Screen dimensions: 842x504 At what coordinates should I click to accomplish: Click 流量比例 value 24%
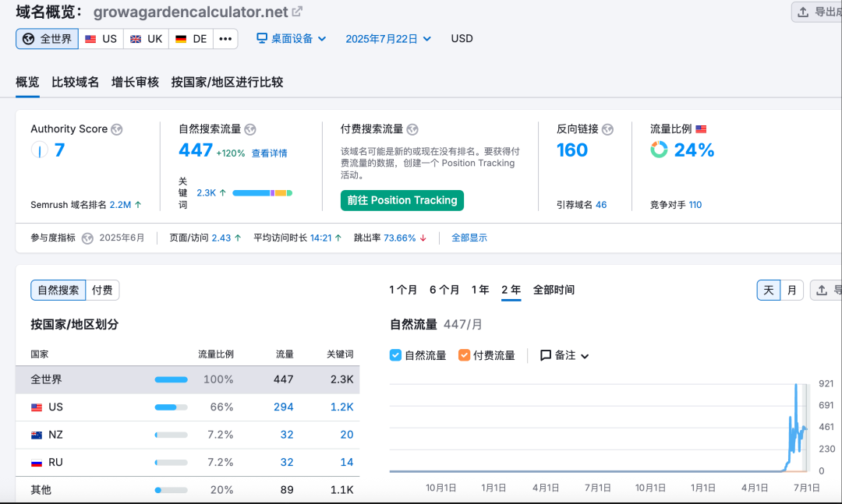click(695, 150)
